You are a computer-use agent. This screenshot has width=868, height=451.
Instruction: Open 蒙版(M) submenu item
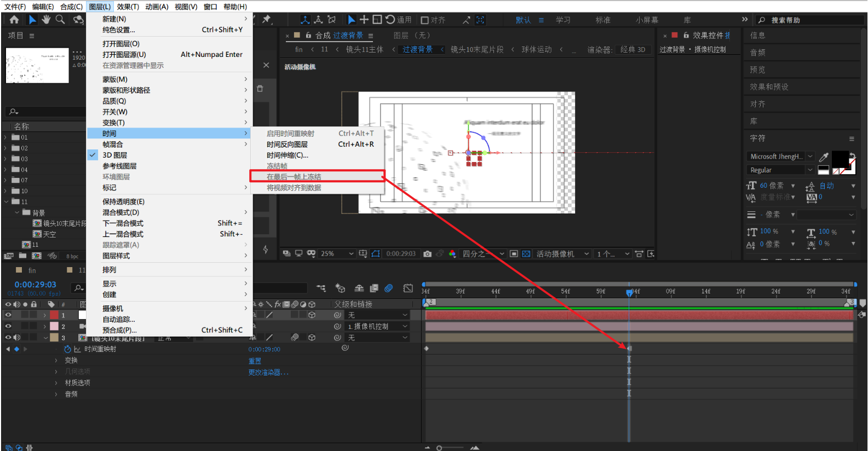point(170,79)
